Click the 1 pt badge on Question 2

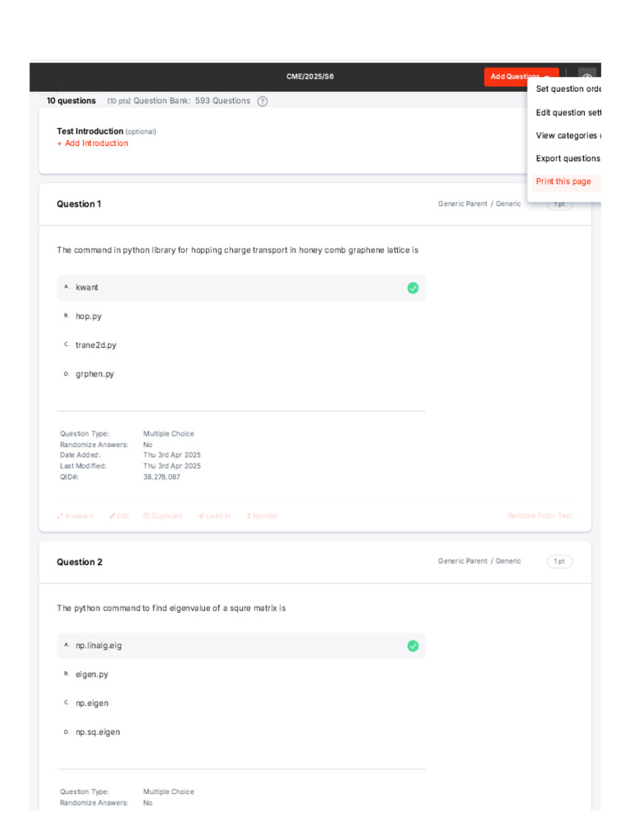click(559, 562)
